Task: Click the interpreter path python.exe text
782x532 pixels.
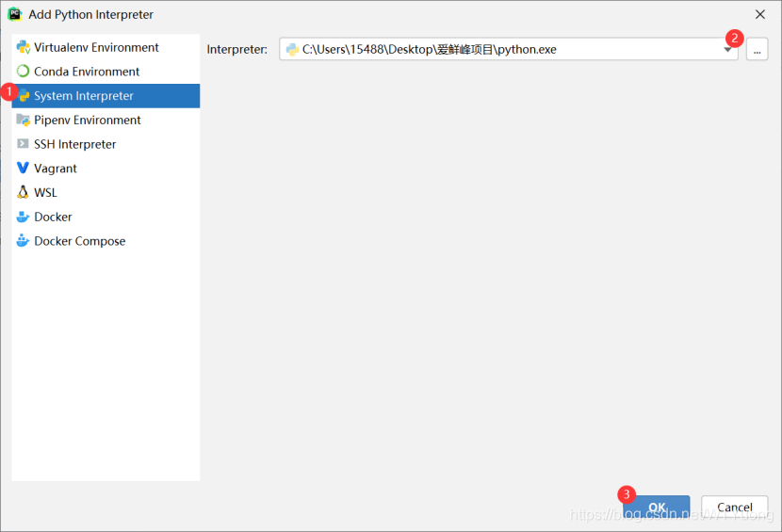Action: [430, 49]
